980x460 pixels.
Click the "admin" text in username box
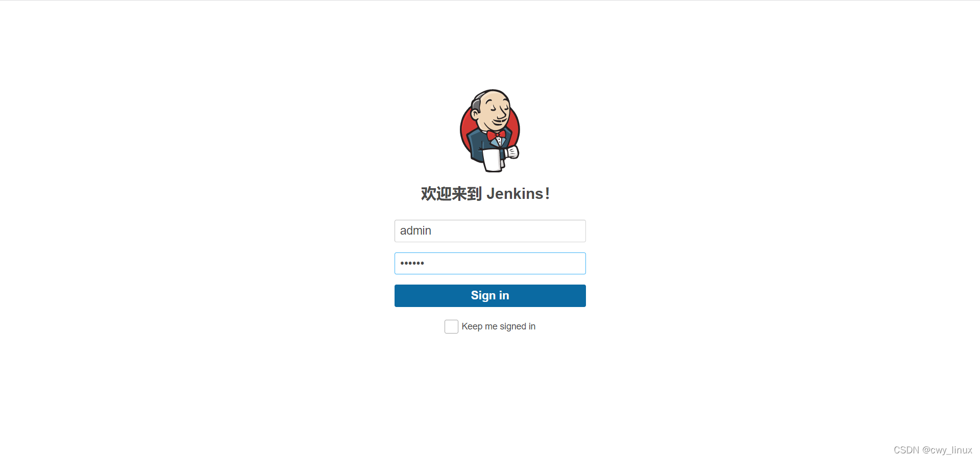coord(415,231)
